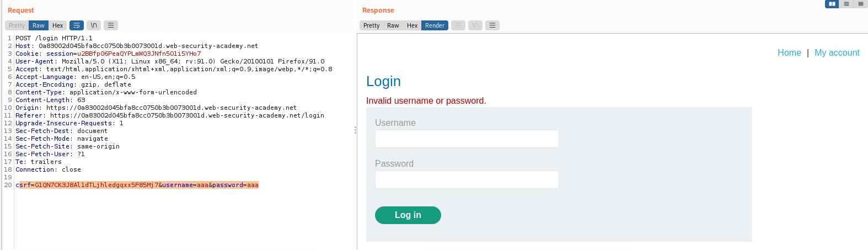Select the Pretty tab in Response panel
The height and width of the screenshot is (250, 868).
(371, 25)
